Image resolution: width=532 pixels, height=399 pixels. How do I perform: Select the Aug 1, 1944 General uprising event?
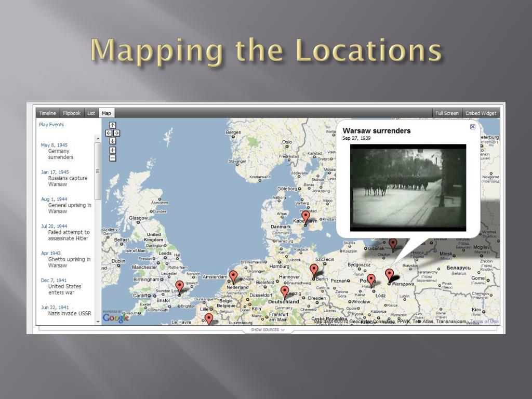click(x=66, y=205)
